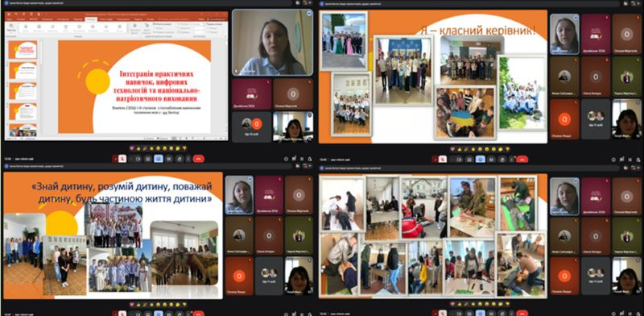Open meeting details info icon in PowerPoint-window meeting
This screenshot has width=644, height=316.
[x=286, y=159]
